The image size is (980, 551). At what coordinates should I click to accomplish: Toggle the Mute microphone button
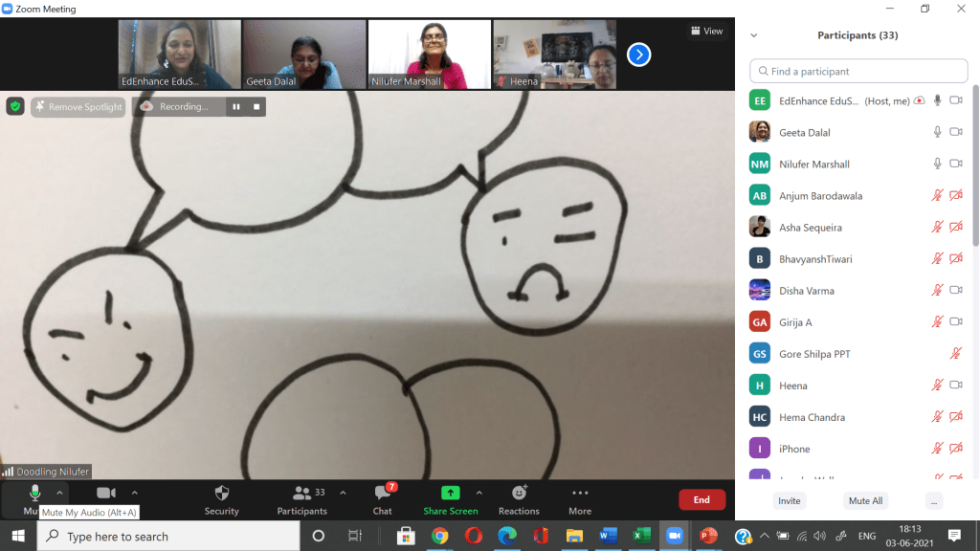(x=34, y=494)
